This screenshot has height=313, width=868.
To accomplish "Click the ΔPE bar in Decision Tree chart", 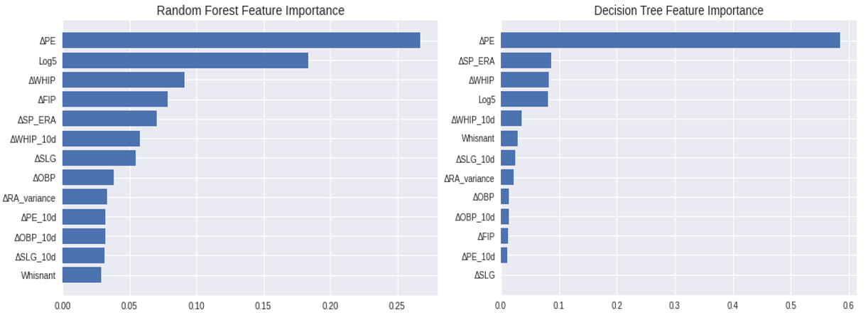I will 670,41.
